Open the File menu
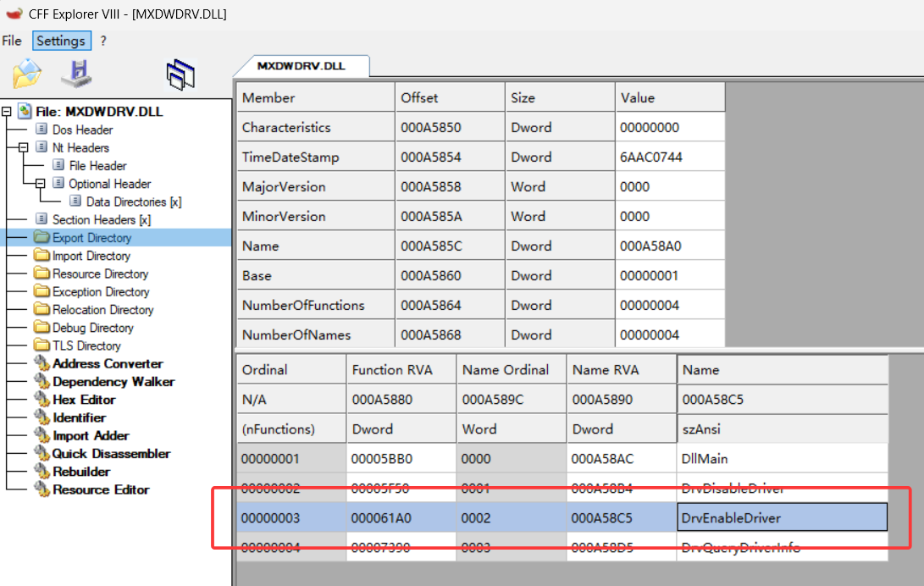 (12, 41)
